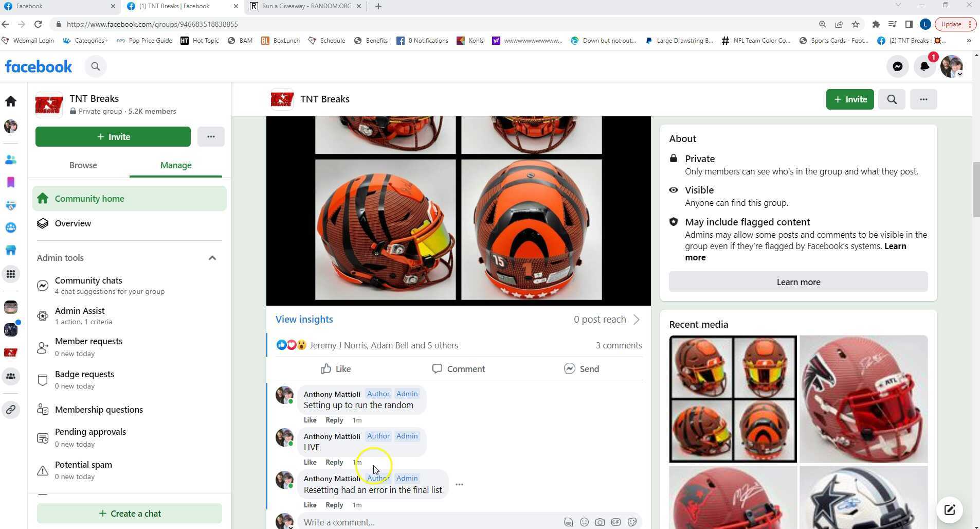The image size is (980, 529).
Task: Add a sticker to the comment
Action: point(631,522)
